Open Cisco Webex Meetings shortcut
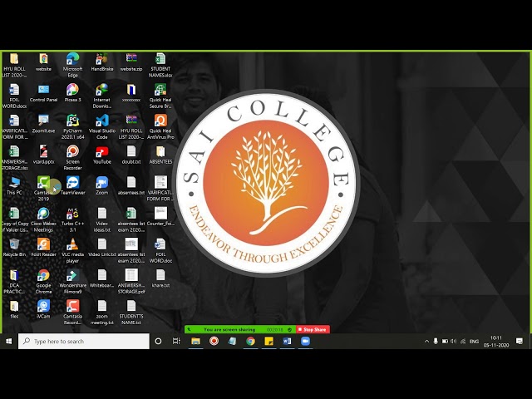This screenshot has height=399, width=532. point(43,219)
